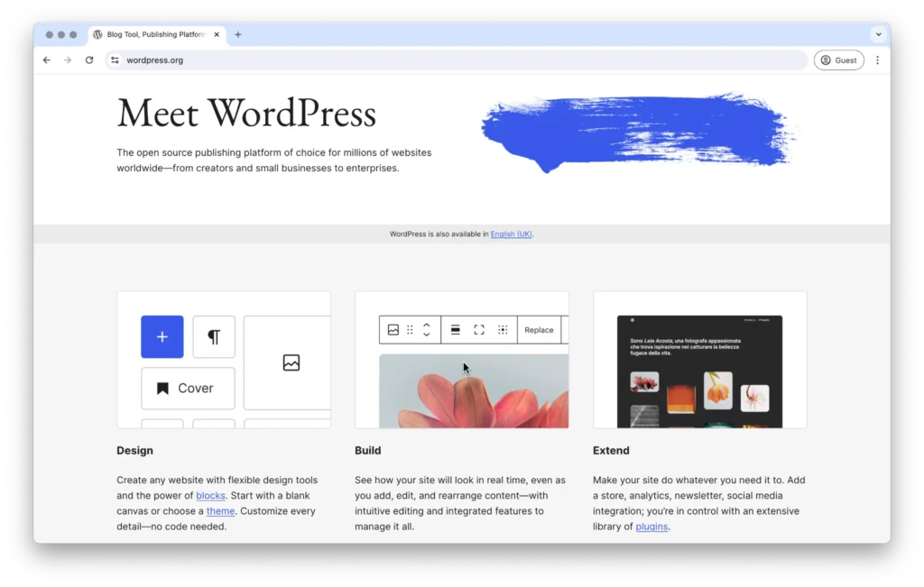924x587 pixels.
Task: Click the drag handle dots in Build toolbar
Action: (x=411, y=330)
